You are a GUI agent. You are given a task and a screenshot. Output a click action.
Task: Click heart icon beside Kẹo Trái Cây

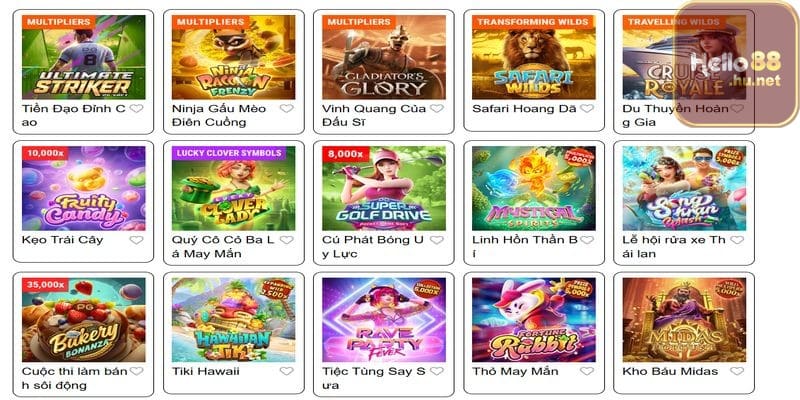[x=136, y=240]
